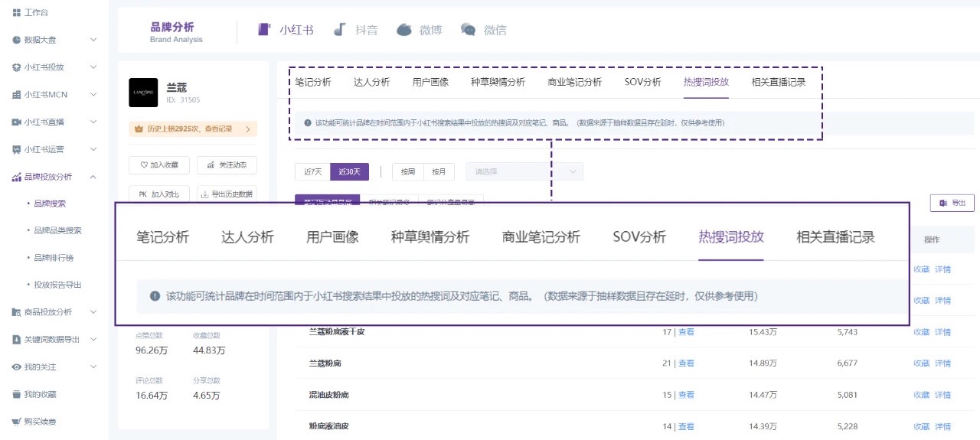The image size is (980, 440).
Task: Click the 加入收藏 button
Action: pos(158,165)
